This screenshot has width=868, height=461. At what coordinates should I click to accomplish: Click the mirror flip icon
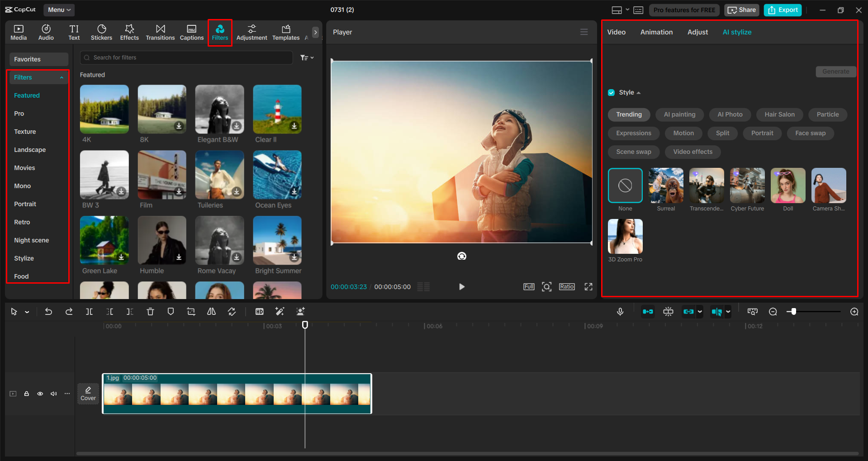pyautogui.click(x=211, y=312)
